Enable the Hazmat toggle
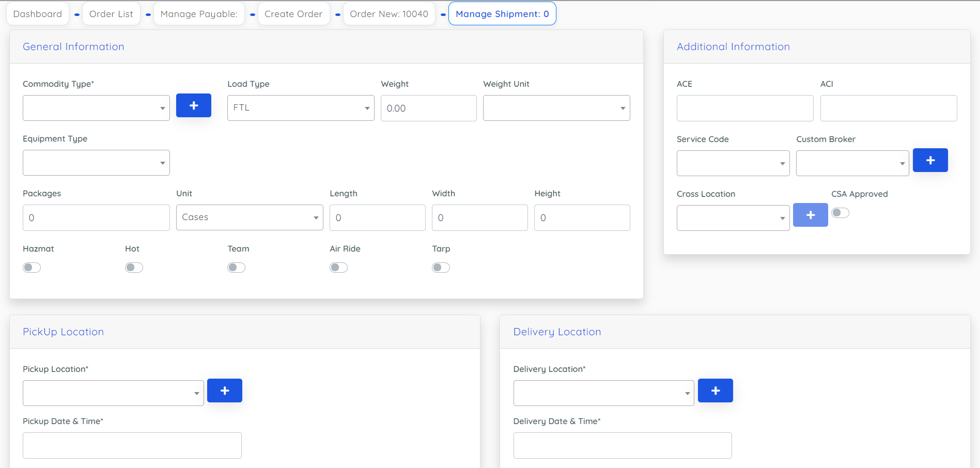This screenshot has height=468, width=980. coord(32,268)
